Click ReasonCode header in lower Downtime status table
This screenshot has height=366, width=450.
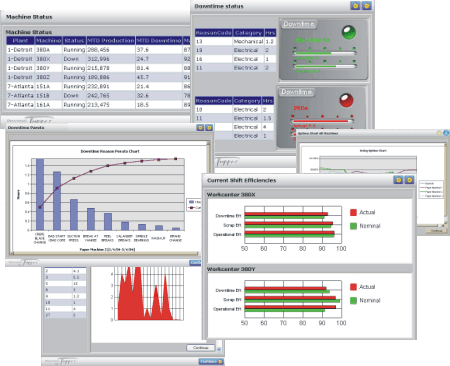pos(214,101)
